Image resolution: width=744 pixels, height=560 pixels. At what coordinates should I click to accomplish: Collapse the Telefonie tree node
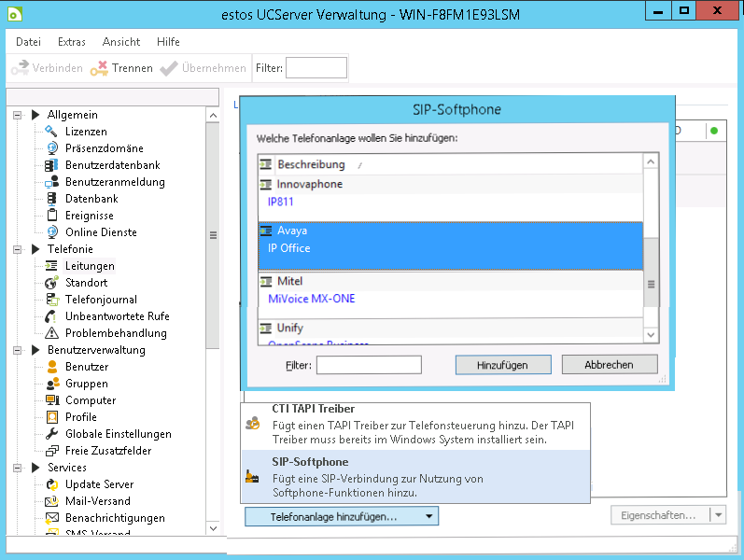click(x=17, y=249)
